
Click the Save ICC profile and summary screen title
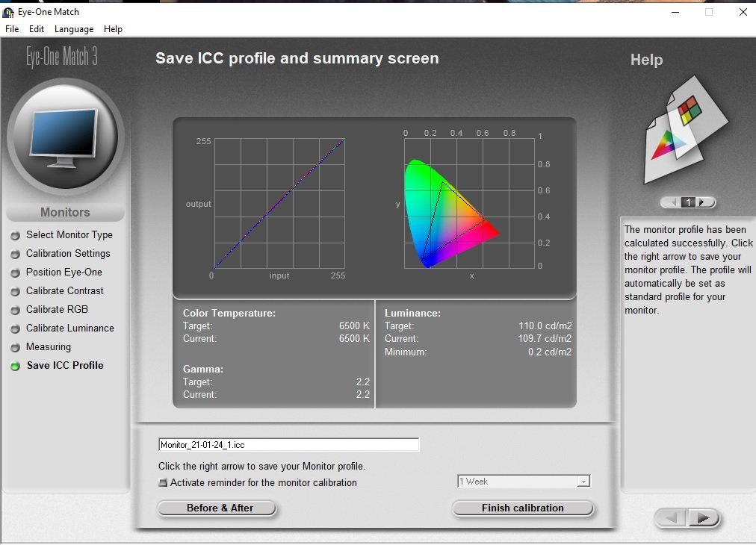tap(297, 58)
